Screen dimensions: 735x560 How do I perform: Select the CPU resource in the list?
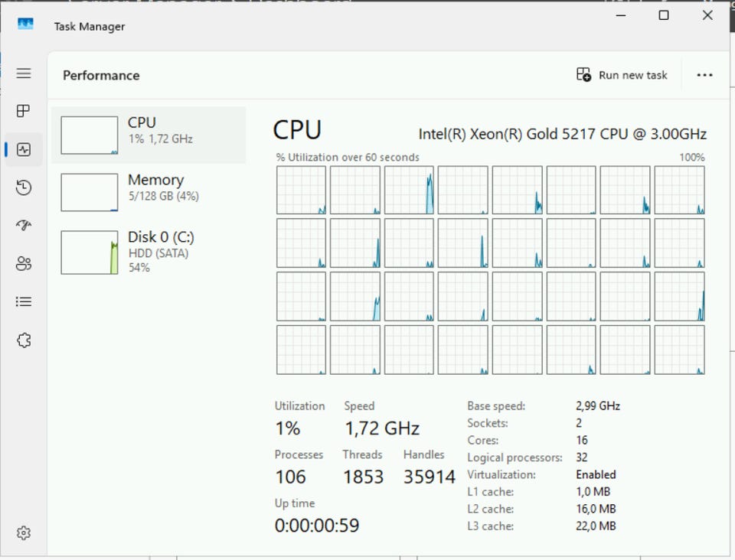(149, 135)
